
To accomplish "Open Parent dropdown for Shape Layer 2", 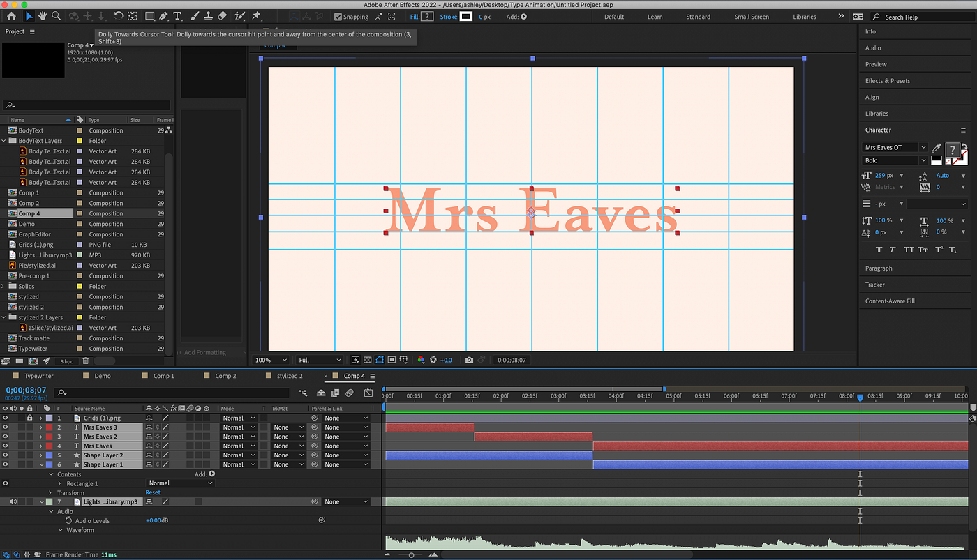I will [346, 455].
